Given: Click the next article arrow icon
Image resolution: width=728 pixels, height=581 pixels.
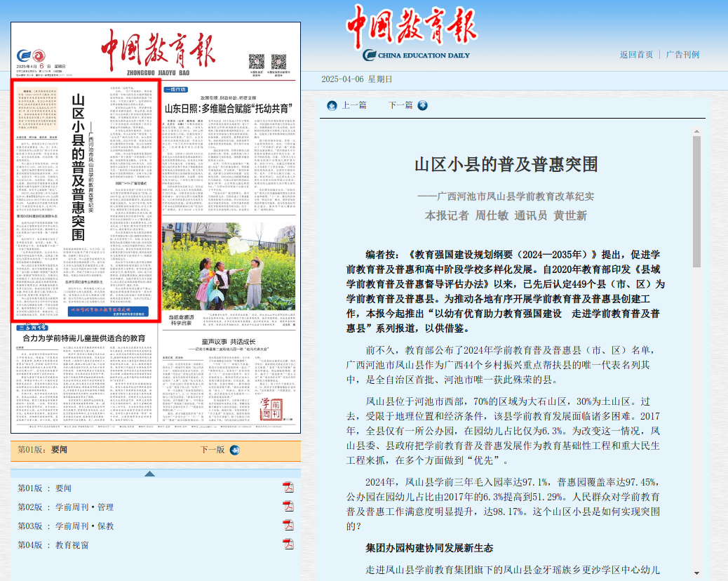Looking at the screenshot, I should [422, 105].
